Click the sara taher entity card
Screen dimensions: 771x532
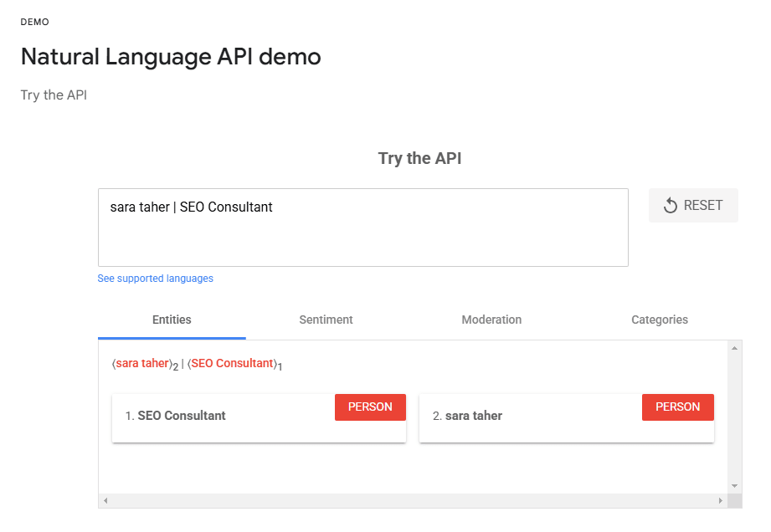pyautogui.click(x=567, y=418)
